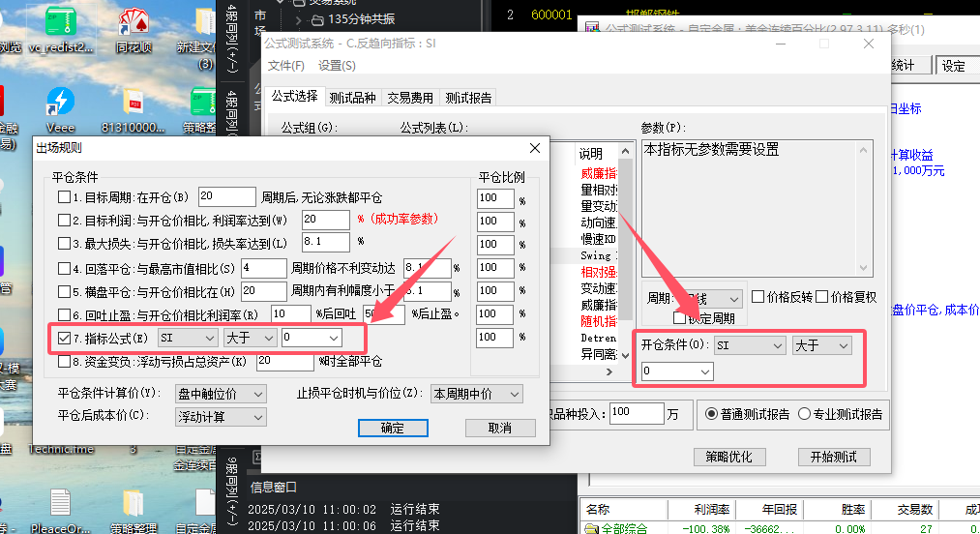Switch to the 测试报告 tab
Screen dimensions: 980x534
point(469,98)
